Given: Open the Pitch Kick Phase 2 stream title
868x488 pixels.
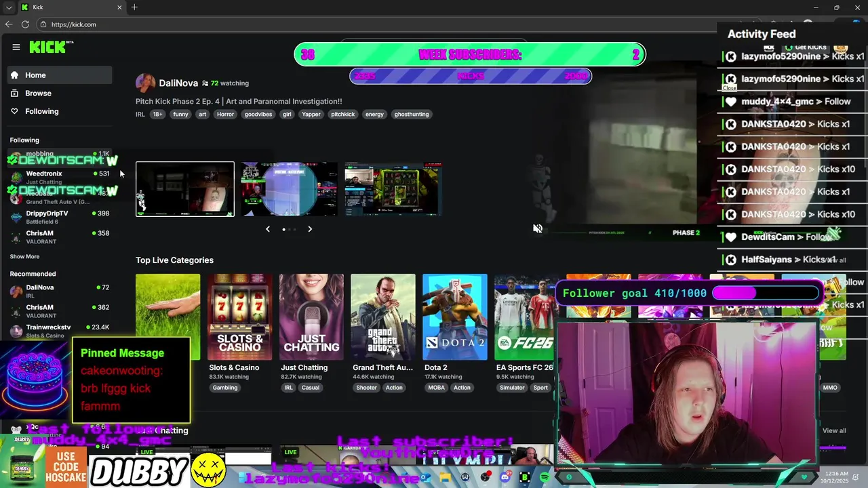Looking at the screenshot, I should click(239, 102).
